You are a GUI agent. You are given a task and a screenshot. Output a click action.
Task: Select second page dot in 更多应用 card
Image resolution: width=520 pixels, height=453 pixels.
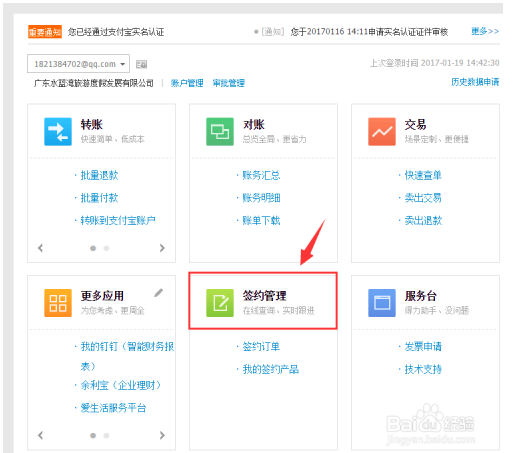coord(106,435)
